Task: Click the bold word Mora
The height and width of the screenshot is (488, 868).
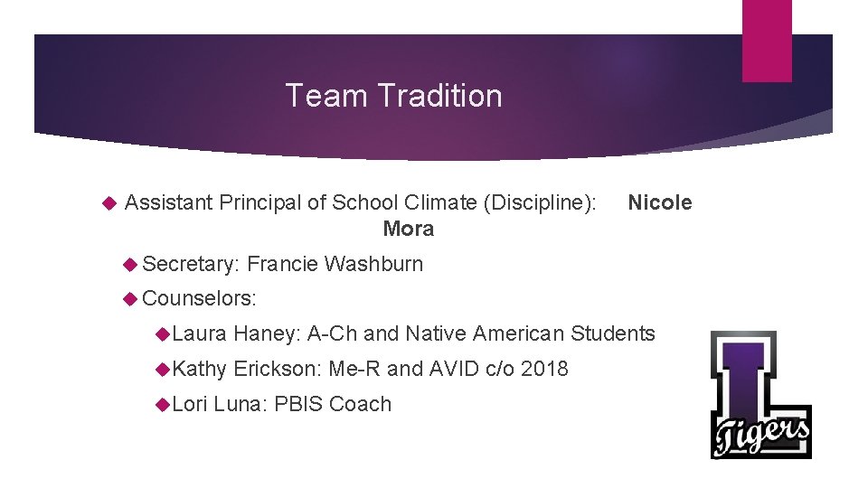Action: click(x=408, y=230)
